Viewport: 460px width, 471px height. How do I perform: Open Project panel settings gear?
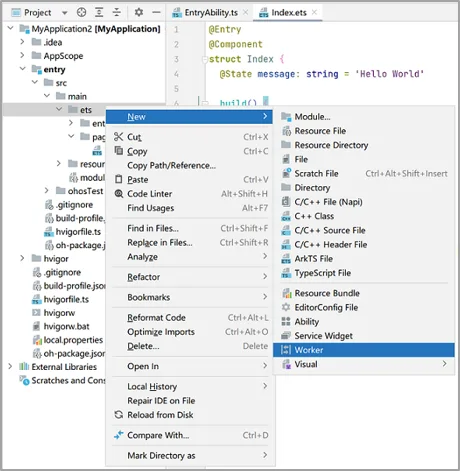pos(139,13)
